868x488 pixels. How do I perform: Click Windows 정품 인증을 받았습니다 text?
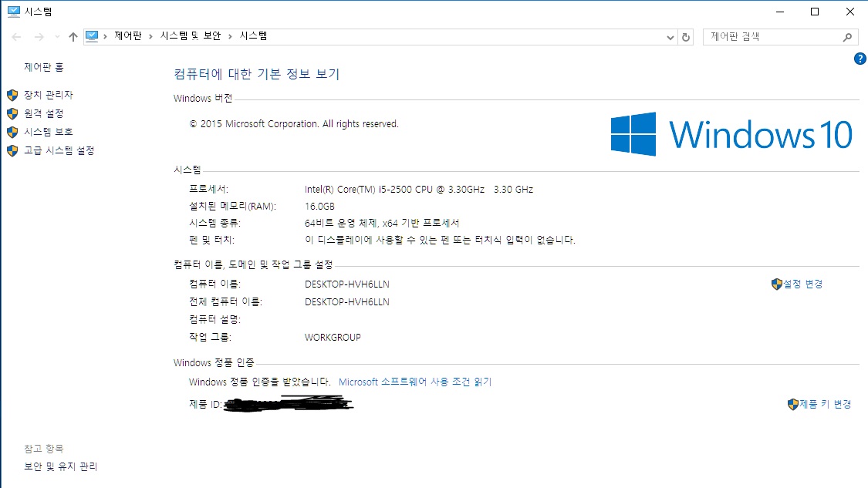pos(259,382)
